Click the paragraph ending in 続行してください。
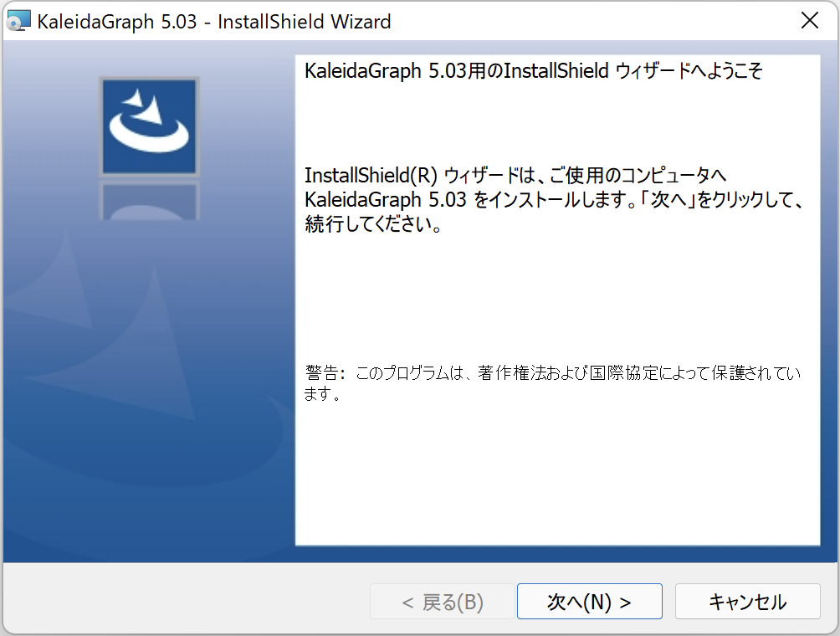 pos(554,199)
